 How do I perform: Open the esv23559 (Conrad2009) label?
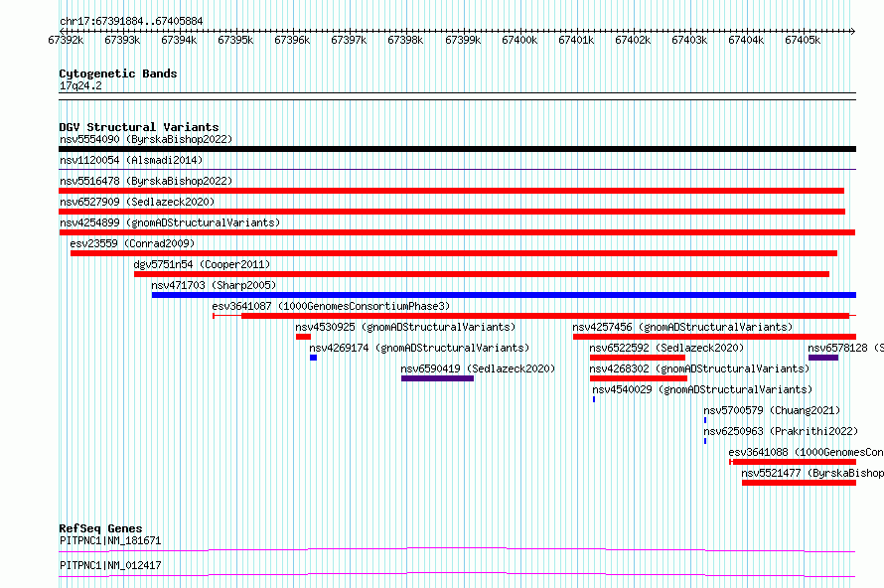pyautogui.click(x=132, y=243)
